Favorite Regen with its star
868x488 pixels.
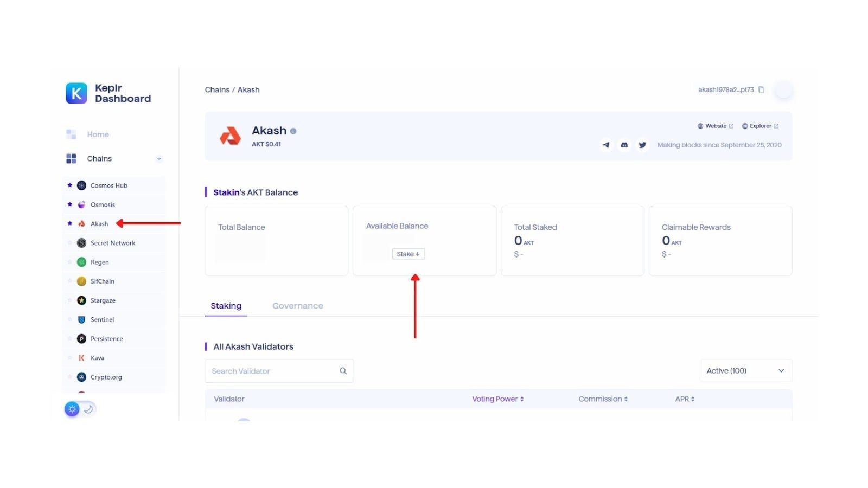point(69,262)
